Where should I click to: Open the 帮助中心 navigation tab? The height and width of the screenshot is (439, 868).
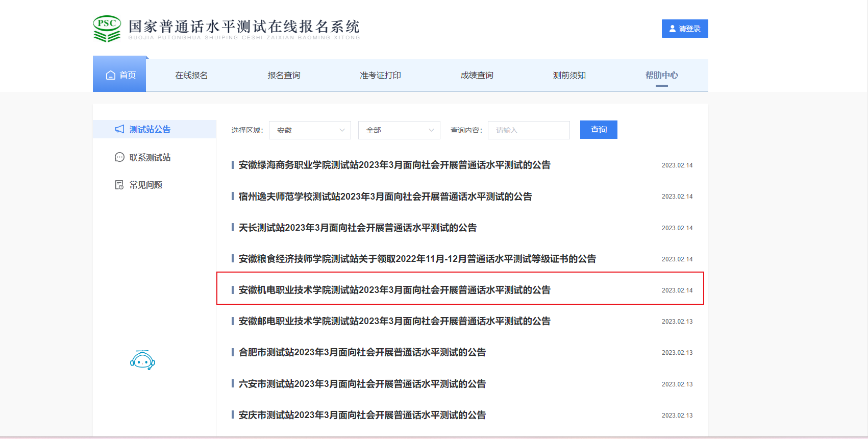661,76
